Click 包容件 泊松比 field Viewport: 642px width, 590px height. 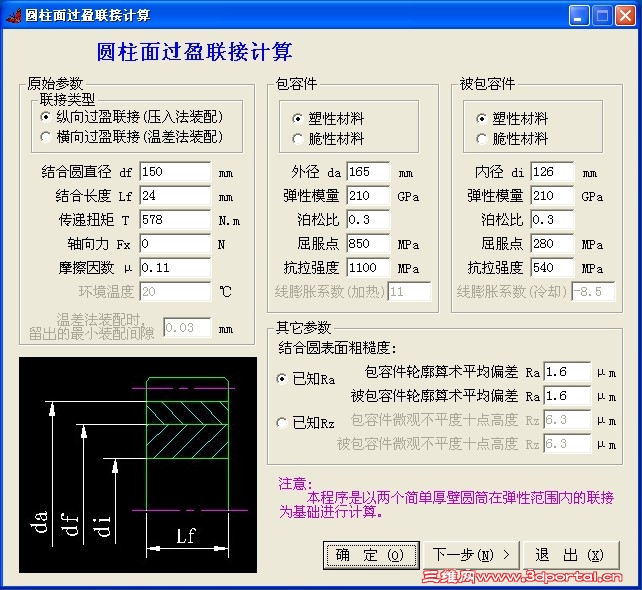(x=368, y=220)
